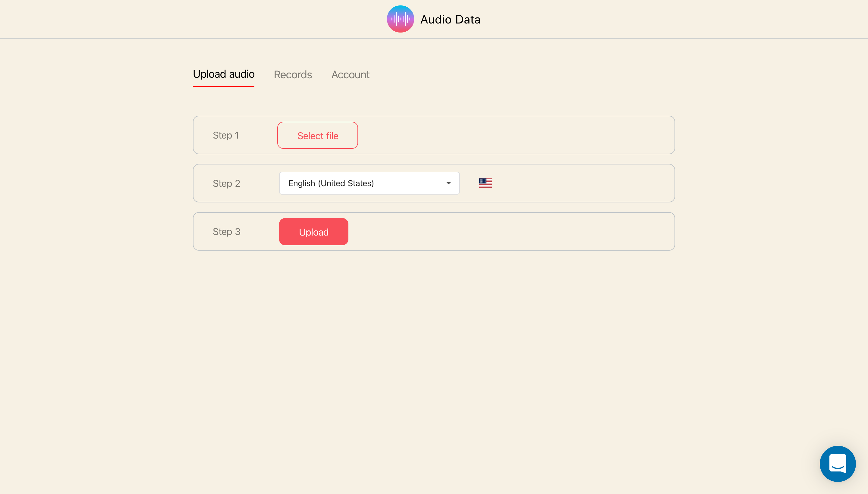Click blank page area below Step 3
The width and height of the screenshot is (868, 494).
coord(434,339)
